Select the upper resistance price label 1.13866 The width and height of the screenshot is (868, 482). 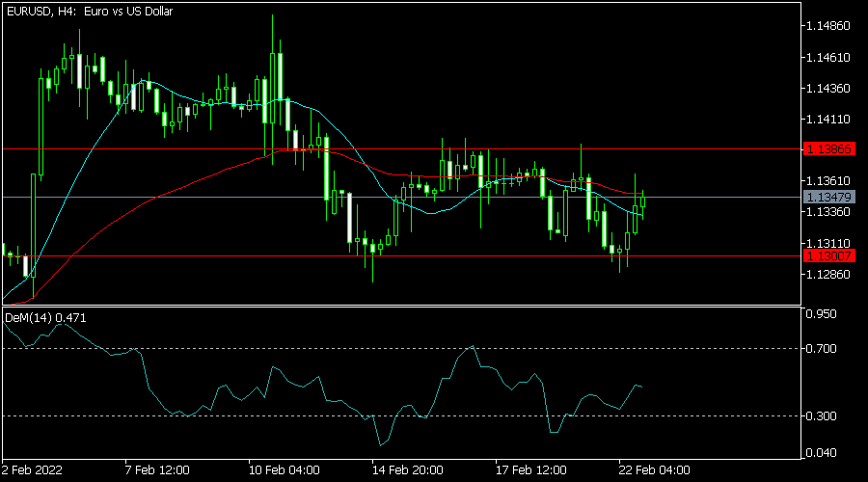pyautogui.click(x=828, y=148)
